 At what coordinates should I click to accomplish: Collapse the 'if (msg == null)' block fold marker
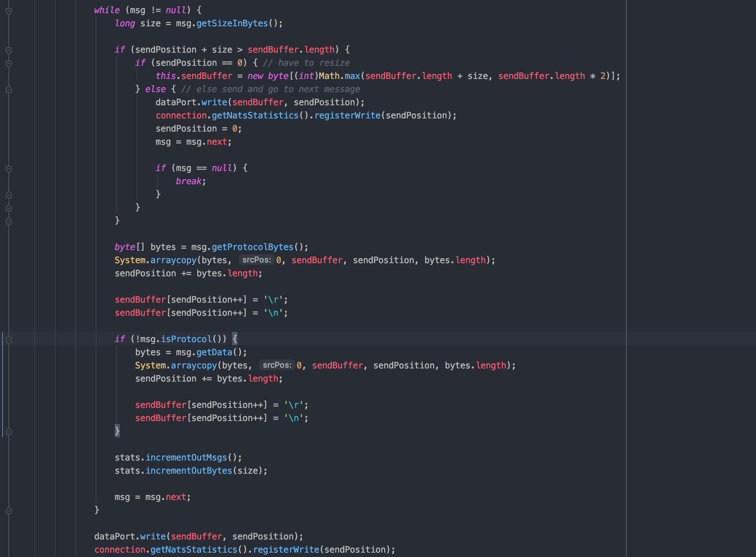tap(9, 169)
